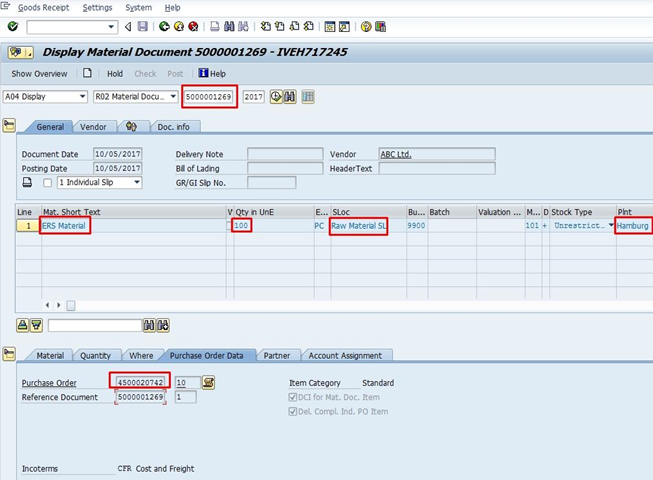Image resolution: width=653 pixels, height=480 pixels.
Task: Click the Show Overview button
Action: pos(39,74)
